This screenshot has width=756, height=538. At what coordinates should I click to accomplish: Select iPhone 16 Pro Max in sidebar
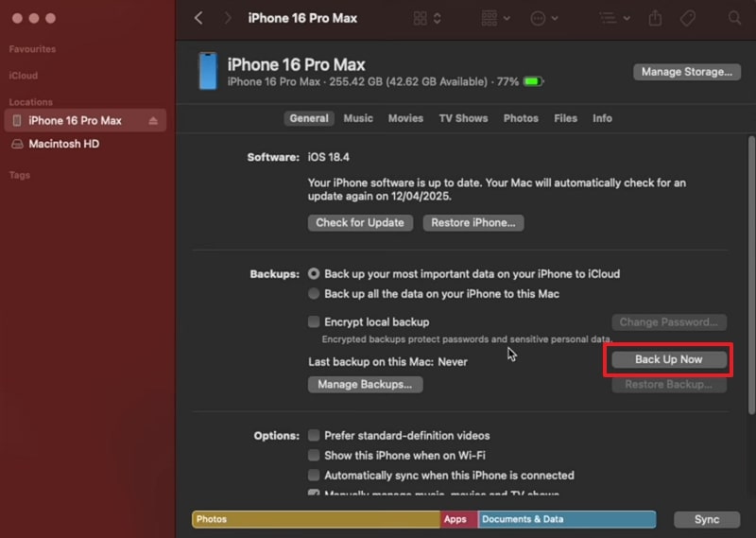tap(85, 121)
